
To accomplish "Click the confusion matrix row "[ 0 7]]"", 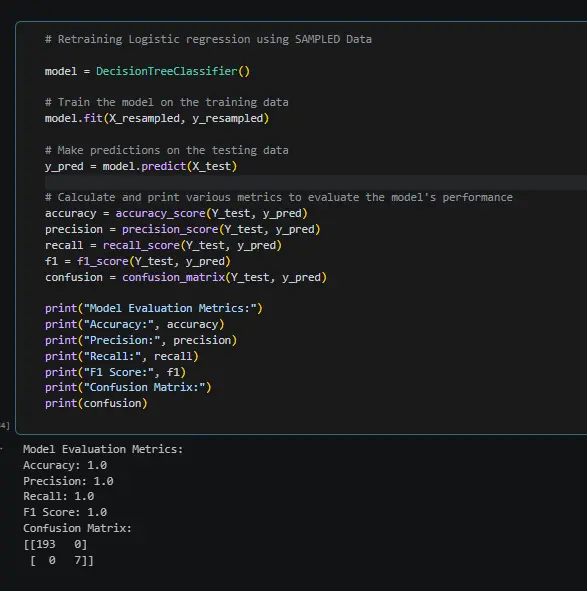I will tap(61, 560).
